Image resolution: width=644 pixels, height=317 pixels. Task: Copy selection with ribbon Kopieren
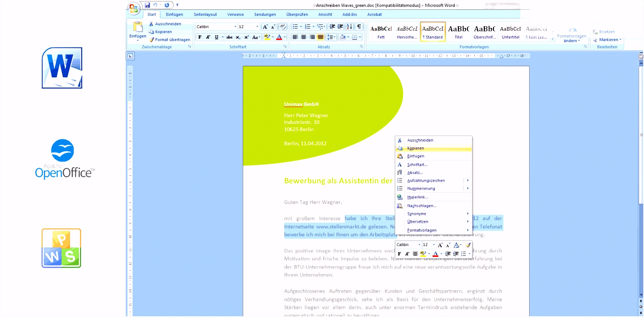point(160,32)
